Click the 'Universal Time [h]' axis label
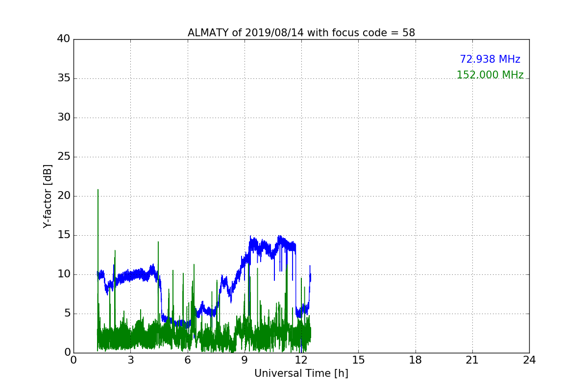The width and height of the screenshot is (588, 392). pyautogui.click(x=301, y=373)
